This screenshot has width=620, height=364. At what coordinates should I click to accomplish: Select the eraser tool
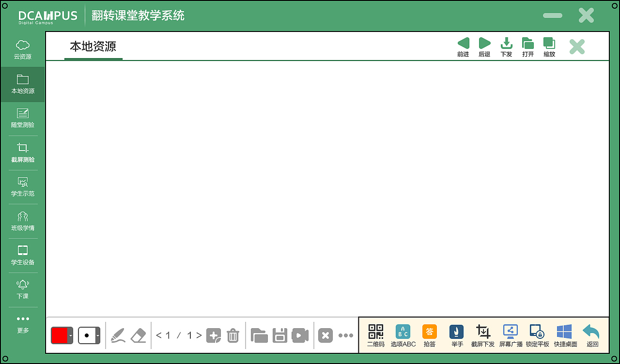tap(138, 335)
